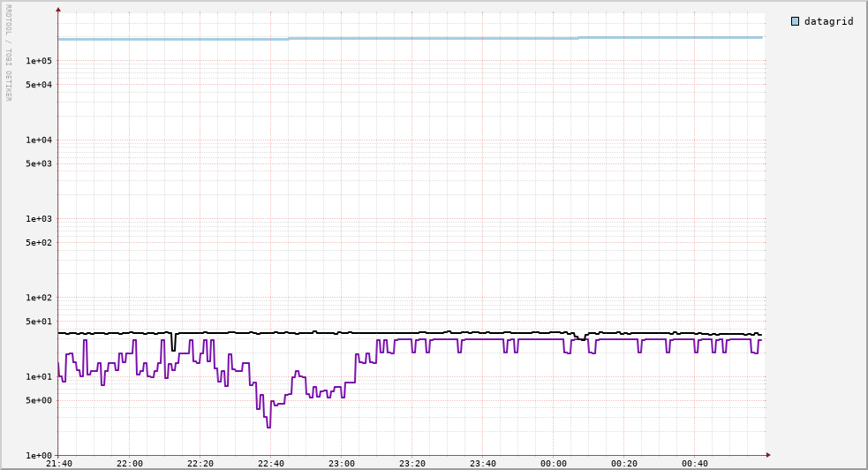The image size is (868, 470).
Task: Click the light blue datagrid line
Action: (410, 38)
